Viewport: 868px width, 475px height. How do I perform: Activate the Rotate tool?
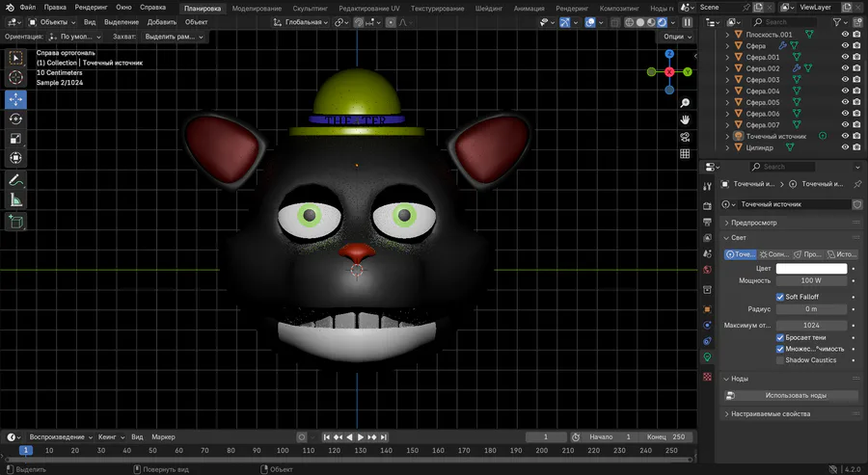15,119
